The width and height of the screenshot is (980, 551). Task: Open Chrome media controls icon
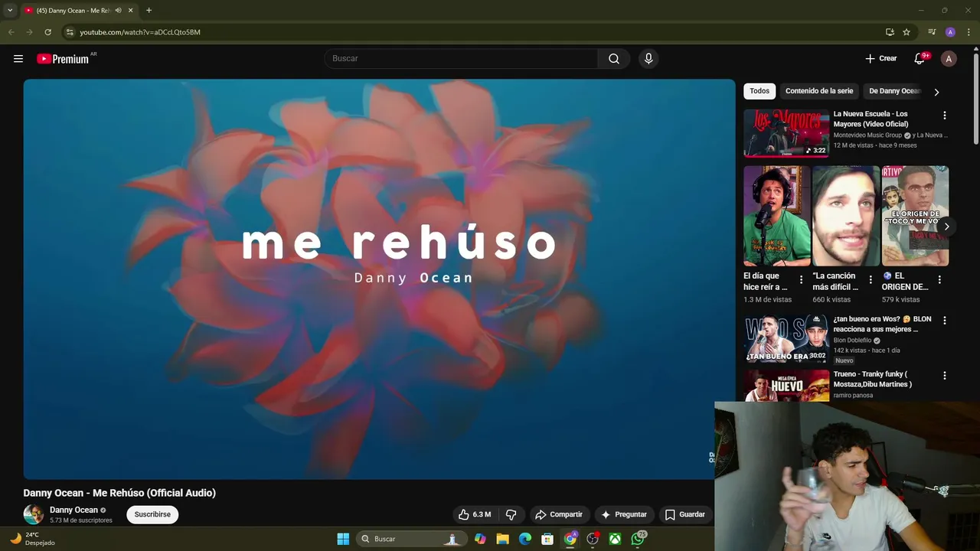pos(932,32)
